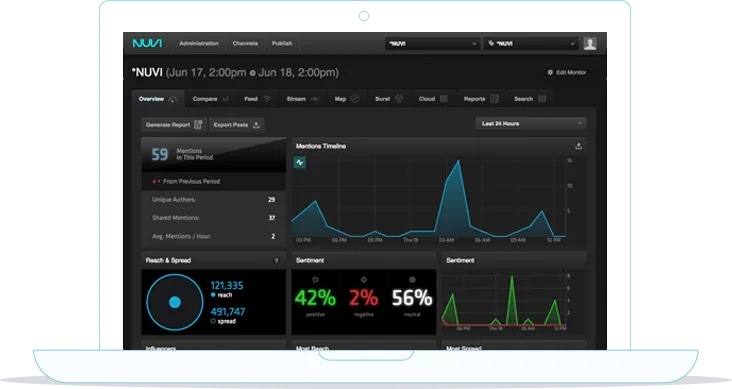The height and width of the screenshot is (389, 732).
Task: Open the Last 24 Hours range dropdown
Action: [531, 124]
